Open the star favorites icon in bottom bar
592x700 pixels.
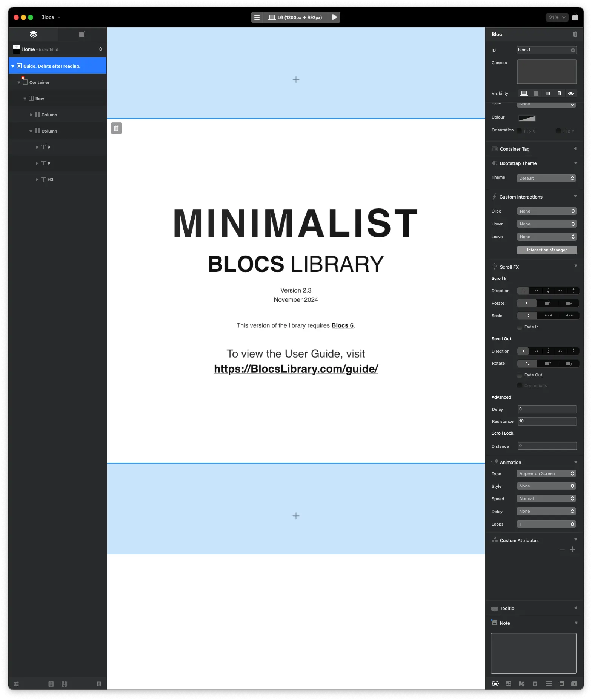[x=535, y=684]
